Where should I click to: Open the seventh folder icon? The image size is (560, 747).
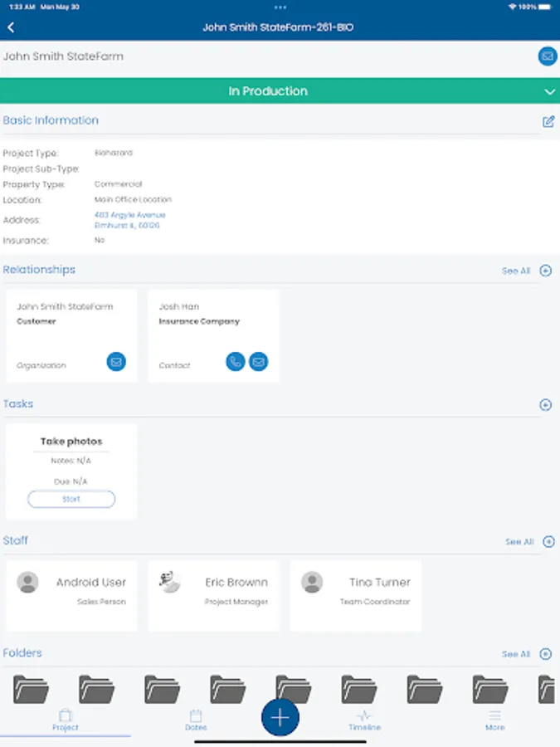[x=425, y=689]
